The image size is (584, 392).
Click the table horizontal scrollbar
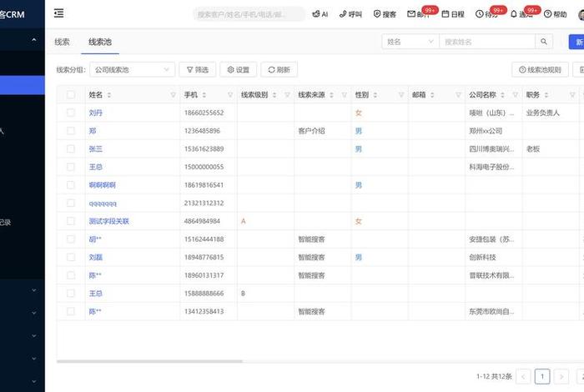coord(149,361)
